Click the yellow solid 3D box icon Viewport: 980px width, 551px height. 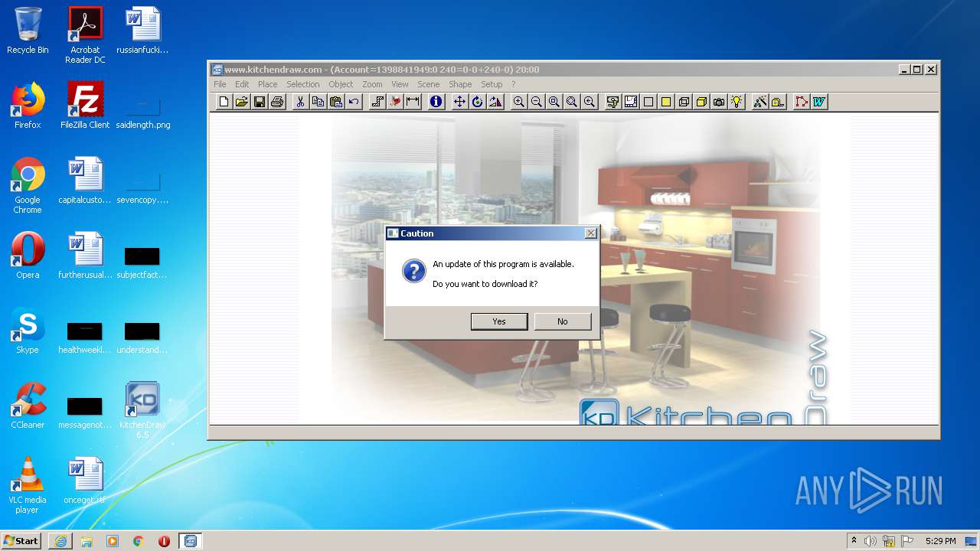[x=701, y=102]
